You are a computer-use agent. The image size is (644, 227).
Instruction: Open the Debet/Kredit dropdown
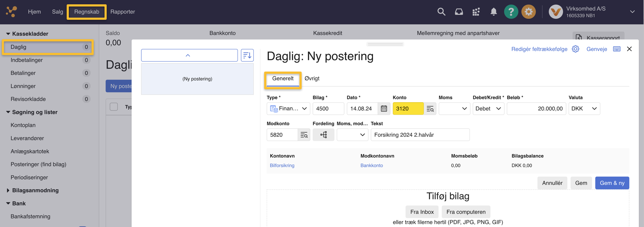click(x=488, y=109)
